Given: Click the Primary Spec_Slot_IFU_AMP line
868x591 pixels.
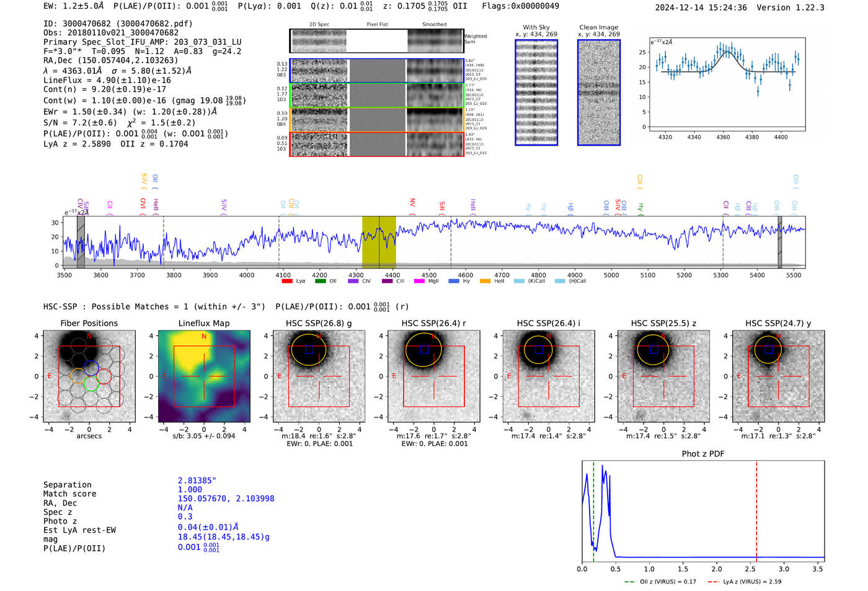Looking at the screenshot, I should point(143,42).
